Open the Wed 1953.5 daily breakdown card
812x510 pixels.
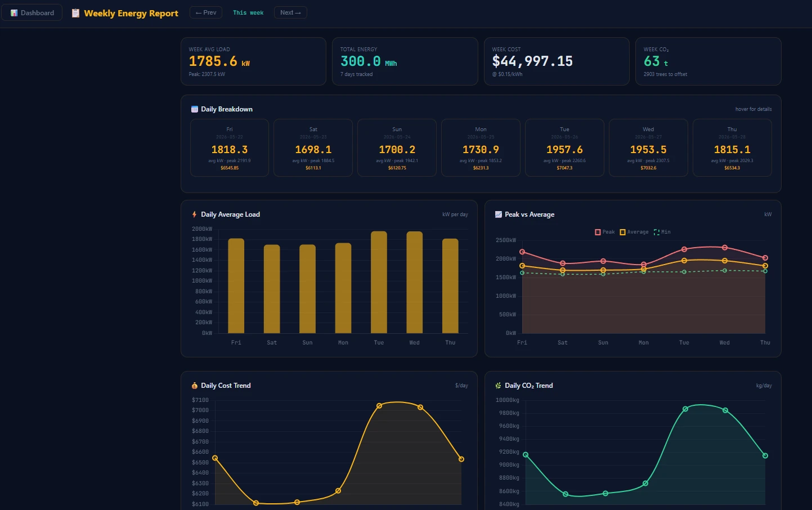point(648,148)
